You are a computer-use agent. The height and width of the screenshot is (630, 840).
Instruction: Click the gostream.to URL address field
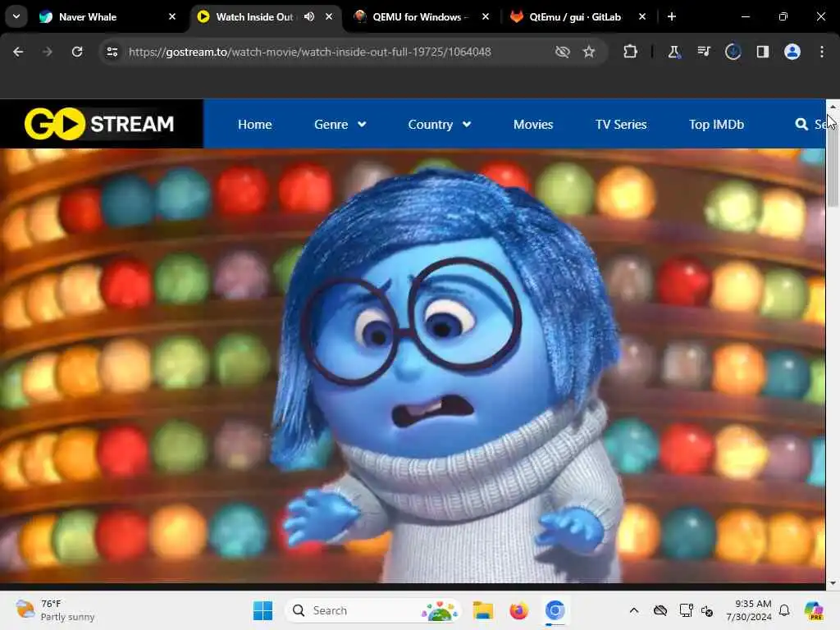pyautogui.click(x=309, y=52)
